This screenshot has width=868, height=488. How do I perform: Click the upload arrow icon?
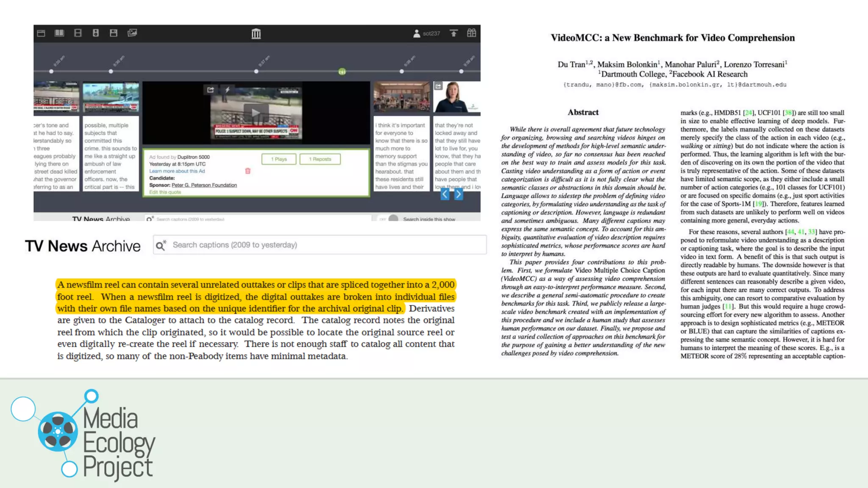click(x=453, y=33)
